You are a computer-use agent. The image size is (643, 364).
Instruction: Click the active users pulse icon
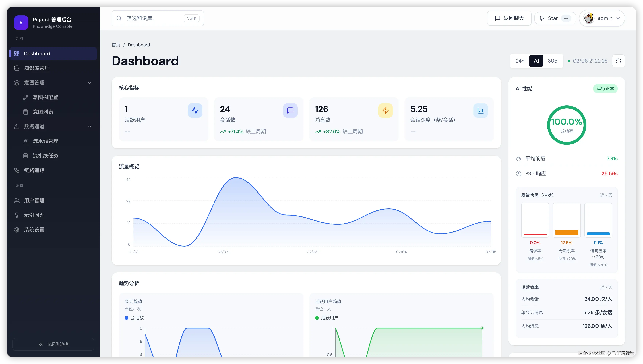pos(195,110)
